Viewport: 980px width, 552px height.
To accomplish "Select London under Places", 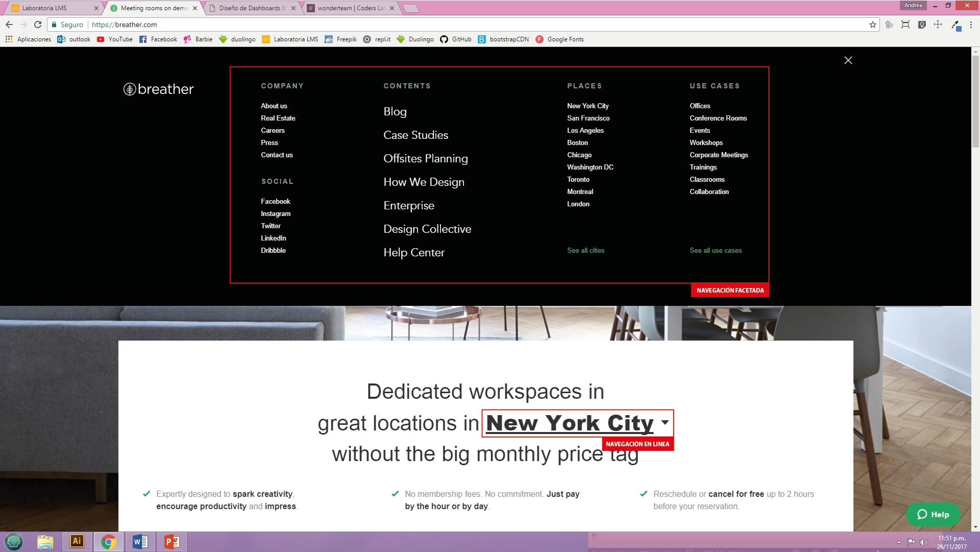I will coord(578,204).
